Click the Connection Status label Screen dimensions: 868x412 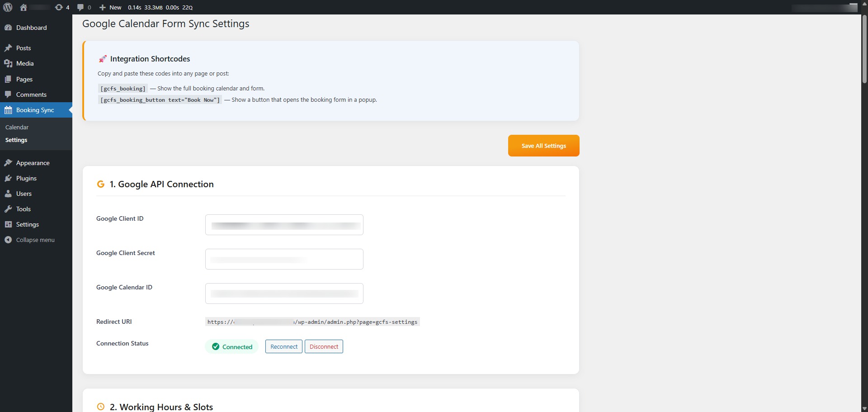coord(123,343)
